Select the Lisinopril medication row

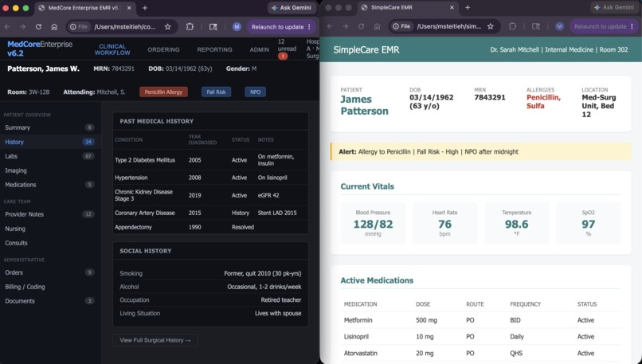(480, 337)
